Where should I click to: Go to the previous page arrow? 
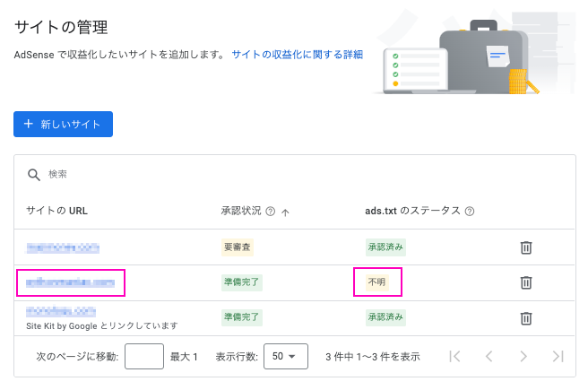[x=489, y=356]
